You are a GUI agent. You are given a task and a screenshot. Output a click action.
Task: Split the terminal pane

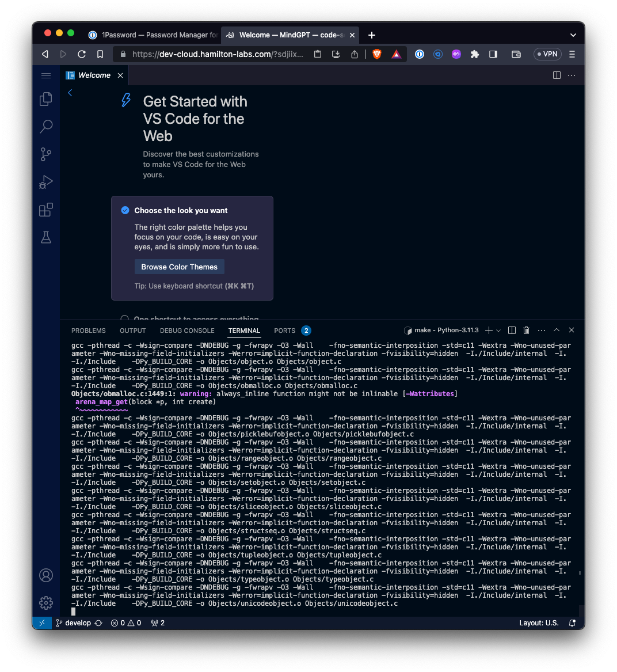pyautogui.click(x=512, y=331)
